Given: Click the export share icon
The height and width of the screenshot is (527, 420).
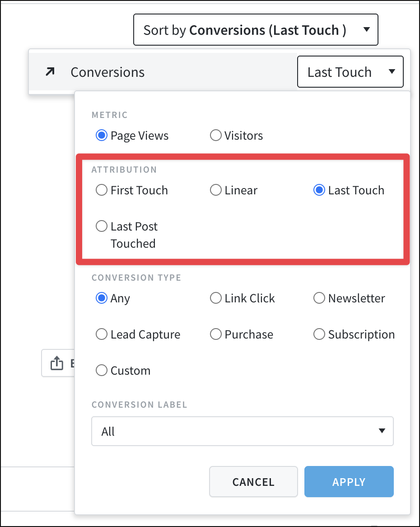Looking at the screenshot, I should click(57, 363).
